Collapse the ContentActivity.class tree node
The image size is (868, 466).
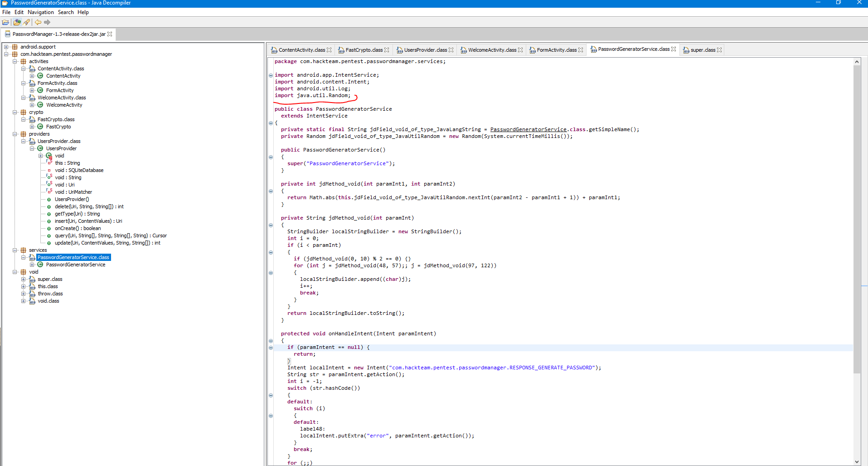24,69
